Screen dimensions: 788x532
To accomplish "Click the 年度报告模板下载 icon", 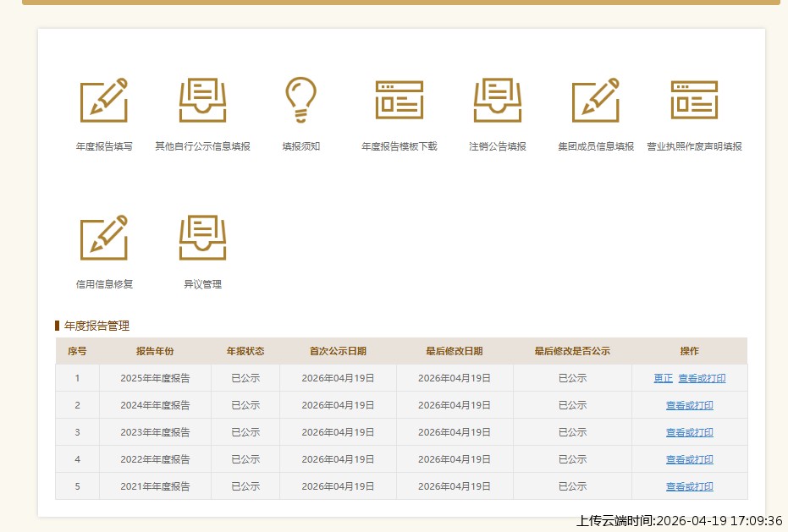I will pos(399,101).
